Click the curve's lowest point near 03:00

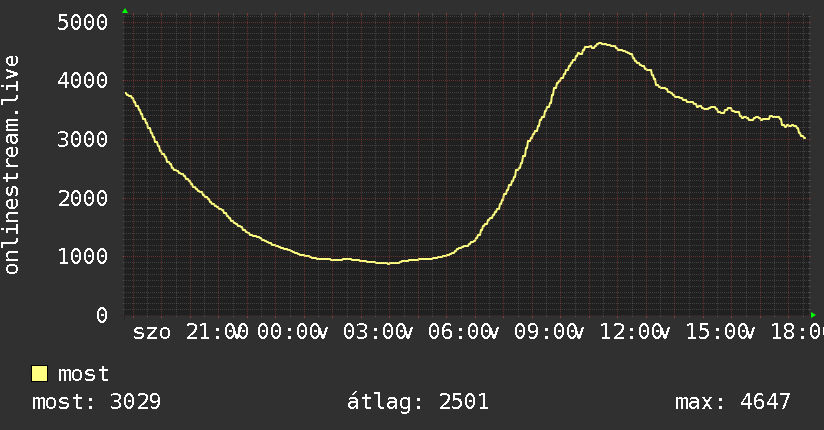389,263
